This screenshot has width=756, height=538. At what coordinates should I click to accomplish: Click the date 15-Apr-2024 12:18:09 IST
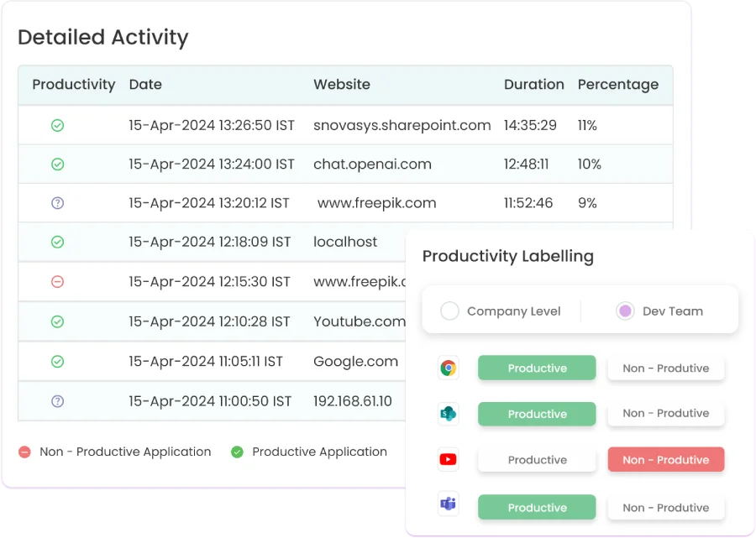210,242
